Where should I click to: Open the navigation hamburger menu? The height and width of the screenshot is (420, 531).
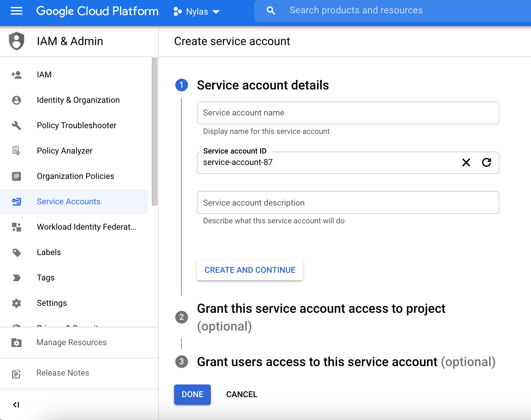coord(16,11)
